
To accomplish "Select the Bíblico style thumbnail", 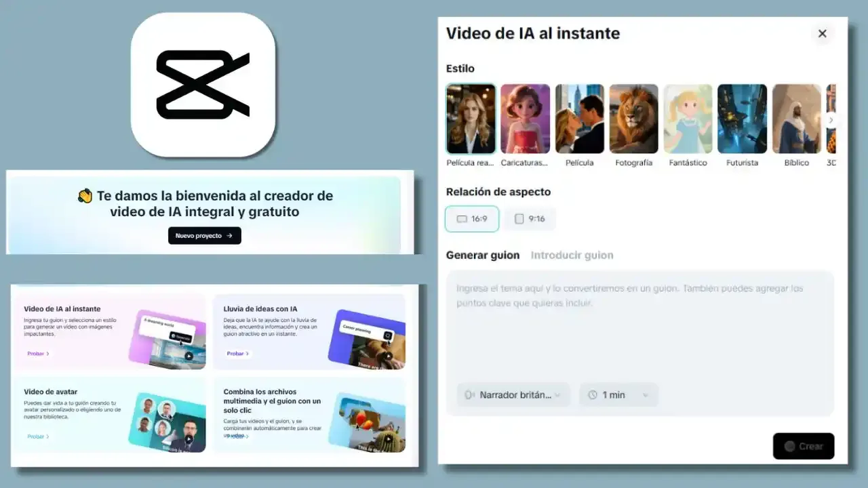I will (796, 119).
